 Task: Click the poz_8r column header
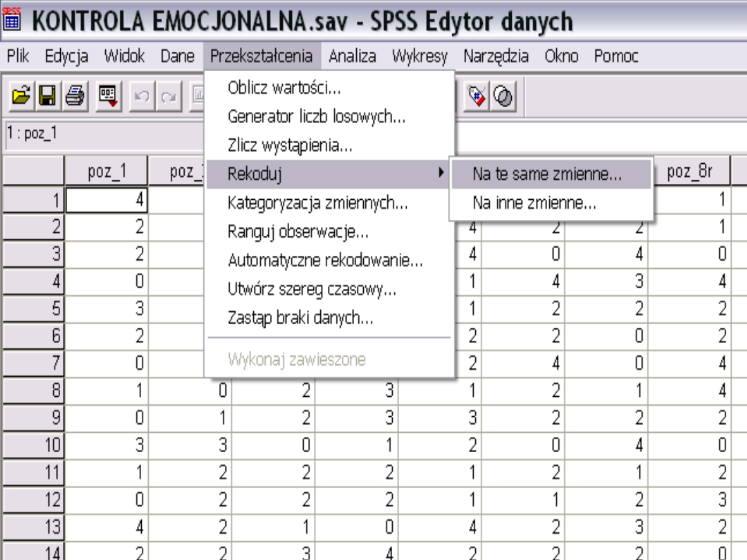[x=689, y=173]
